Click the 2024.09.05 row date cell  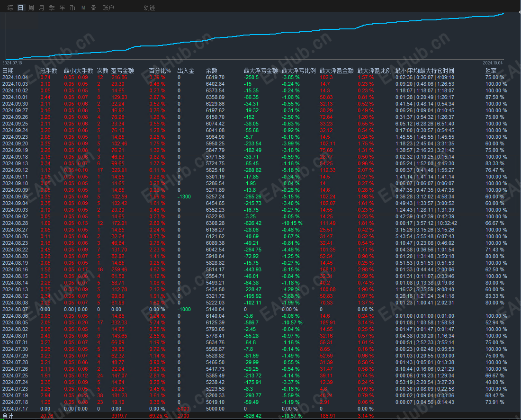(x=15, y=197)
